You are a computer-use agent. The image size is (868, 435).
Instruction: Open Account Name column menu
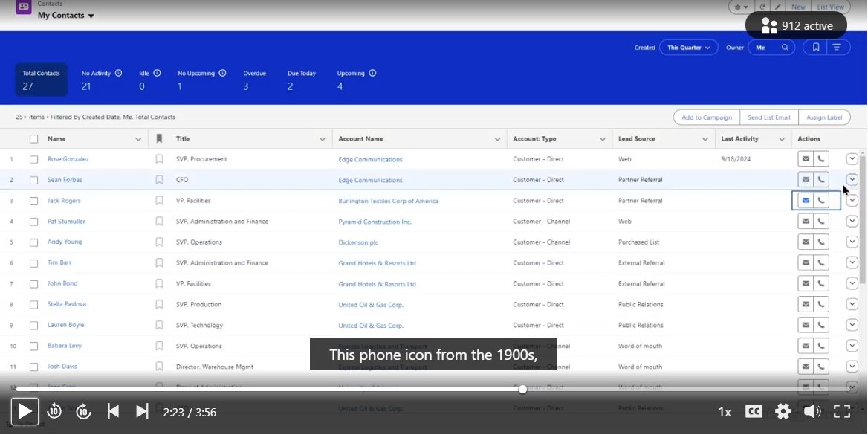(497, 139)
